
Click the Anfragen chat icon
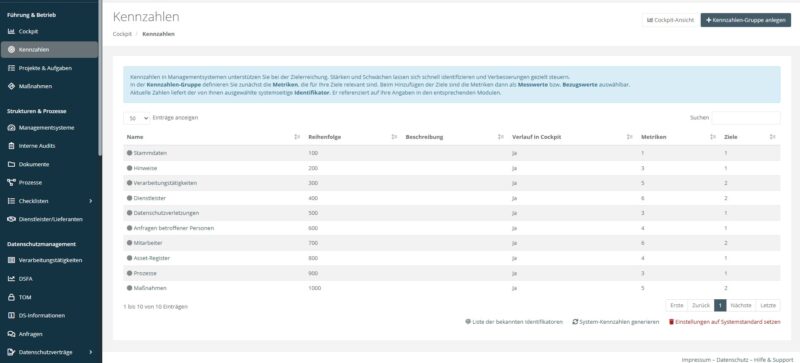click(x=11, y=334)
